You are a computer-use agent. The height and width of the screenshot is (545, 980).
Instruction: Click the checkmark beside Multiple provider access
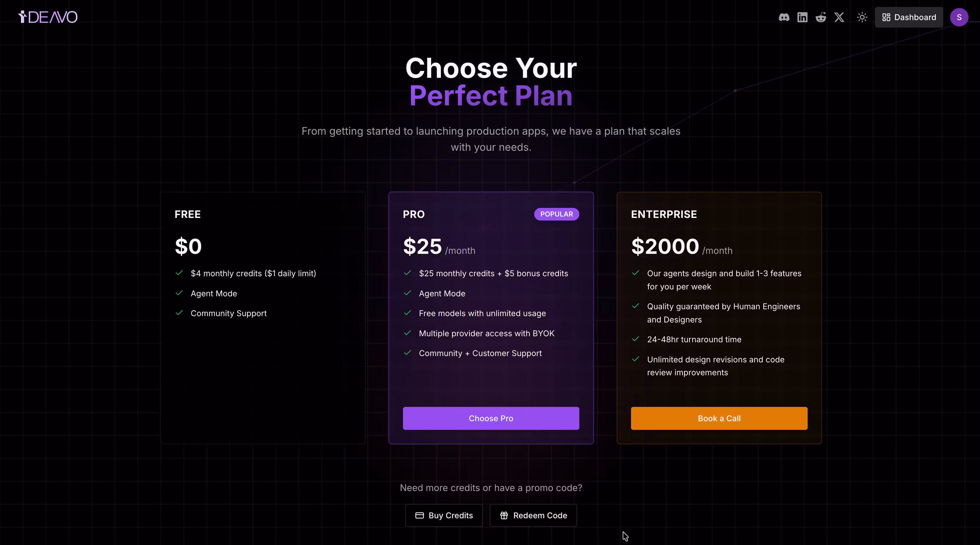(408, 333)
